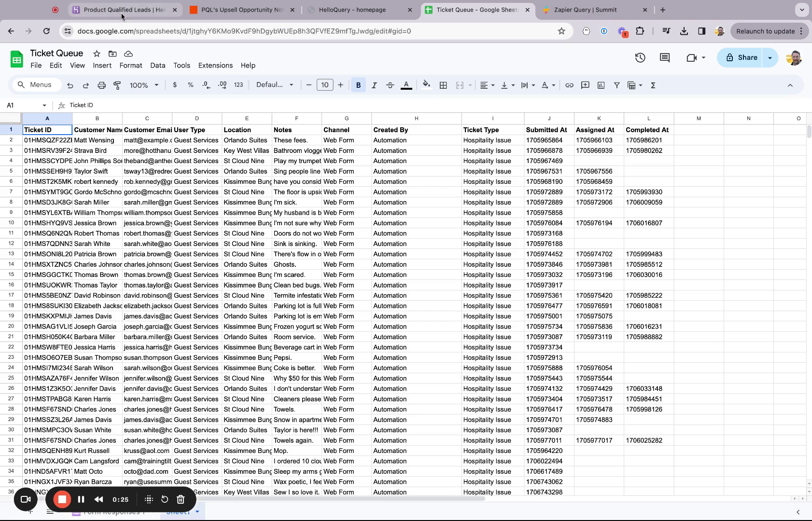Open the font family dropdown
The image size is (812, 521).
(x=275, y=85)
